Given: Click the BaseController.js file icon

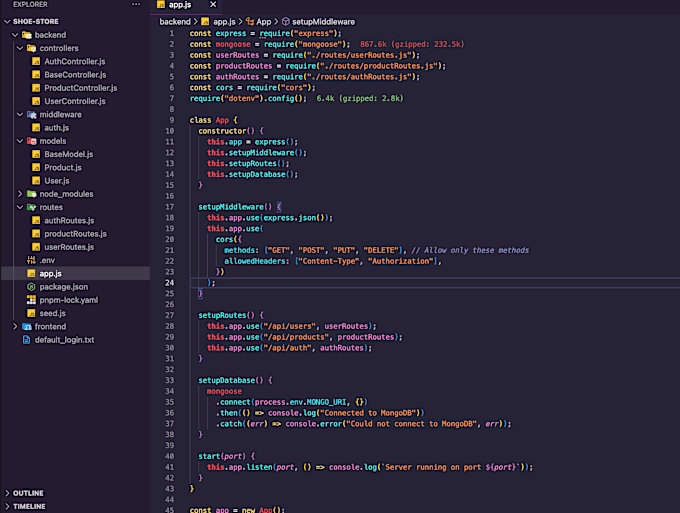Looking at the screenshot, I should [36, 75].
